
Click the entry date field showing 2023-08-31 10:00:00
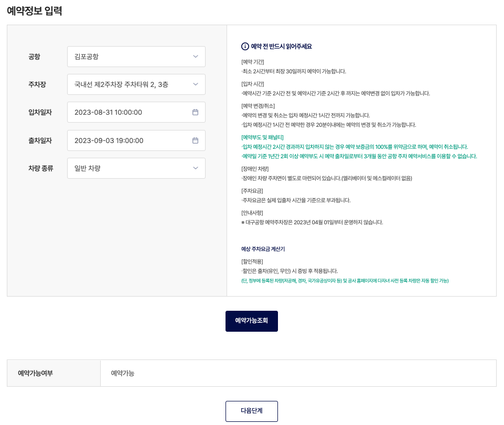(131, 112)
